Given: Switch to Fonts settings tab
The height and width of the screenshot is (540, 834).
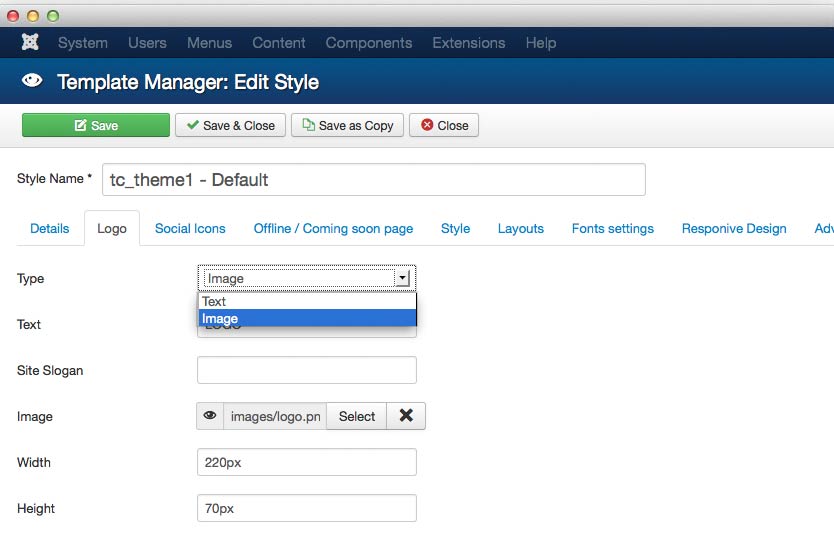Looking at the screenshot, I should pyautogui.click(x=612, y=228).
